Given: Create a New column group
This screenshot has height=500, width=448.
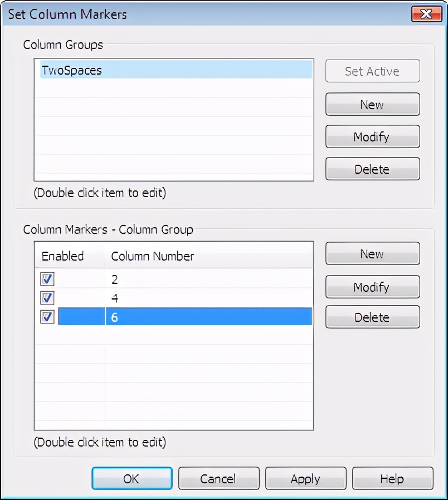Looking at the screenshot, I should pos(372,104).
